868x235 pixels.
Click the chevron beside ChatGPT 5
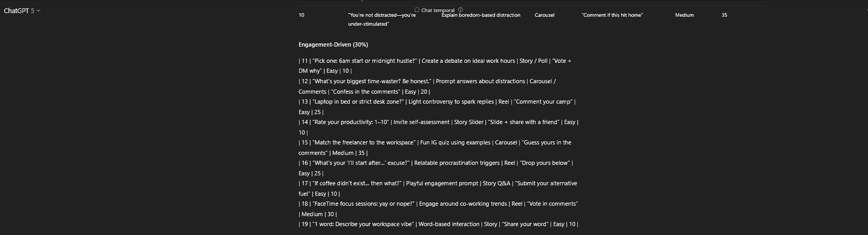point(39,10)
